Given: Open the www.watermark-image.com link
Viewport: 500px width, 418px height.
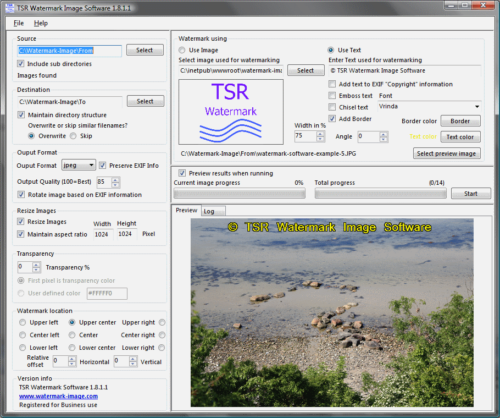Looking at the screenshot, I should click(58, 396).
